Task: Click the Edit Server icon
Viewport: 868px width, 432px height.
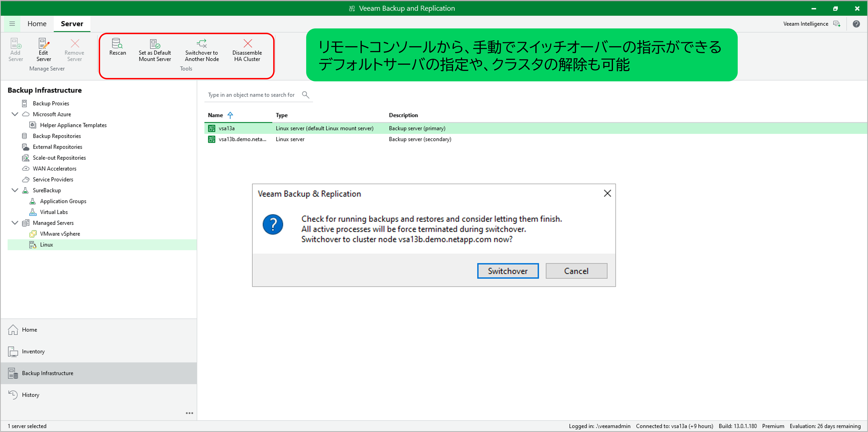Action: pyautogui.click(x=43, y=44)
